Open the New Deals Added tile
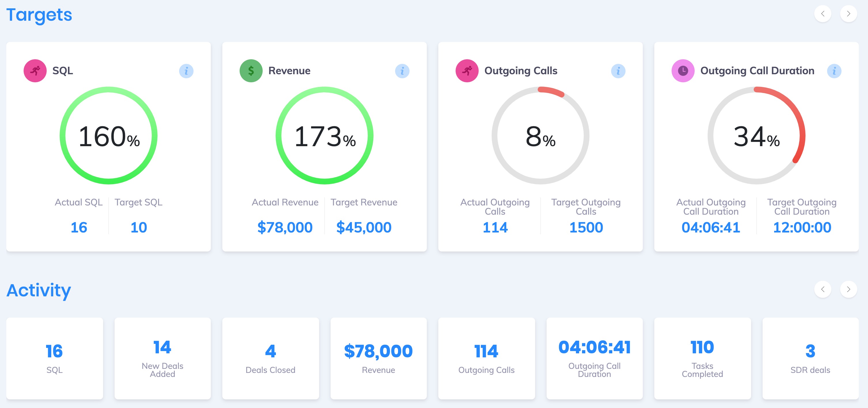This screenshot has width=868, height=408. click(x=162, y=358)
